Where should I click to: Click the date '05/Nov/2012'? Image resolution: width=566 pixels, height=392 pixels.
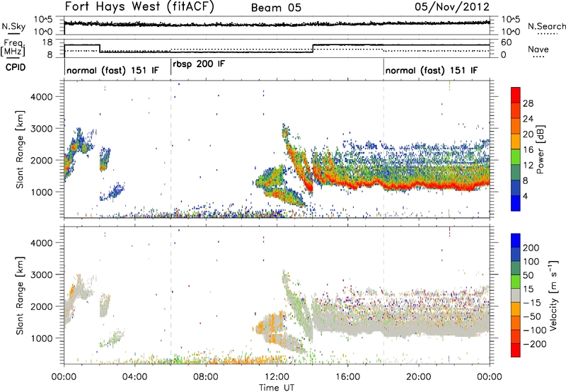point(452,7)
